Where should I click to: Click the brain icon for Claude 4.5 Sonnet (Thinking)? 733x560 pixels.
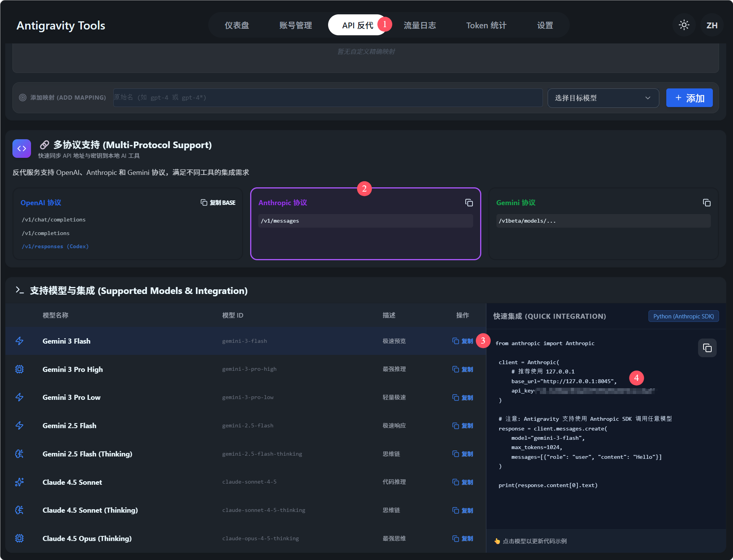[x=19, y=510]
